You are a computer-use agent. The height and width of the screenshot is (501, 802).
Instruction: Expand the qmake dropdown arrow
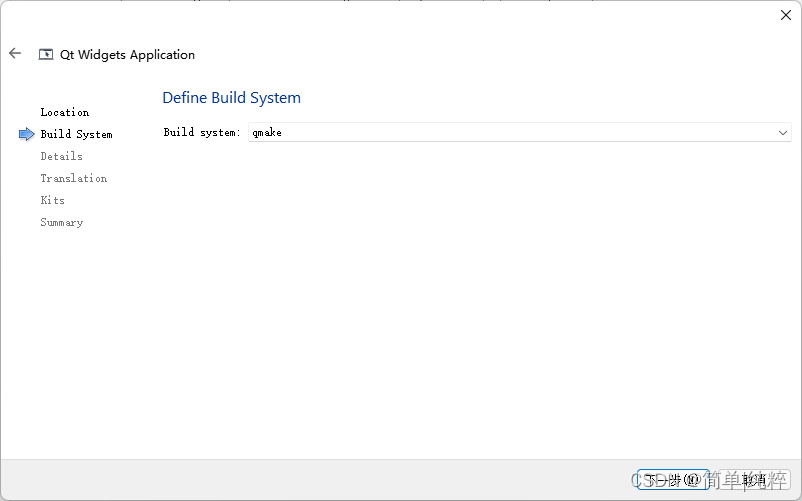pyautogui.click(x=783, y=133)
